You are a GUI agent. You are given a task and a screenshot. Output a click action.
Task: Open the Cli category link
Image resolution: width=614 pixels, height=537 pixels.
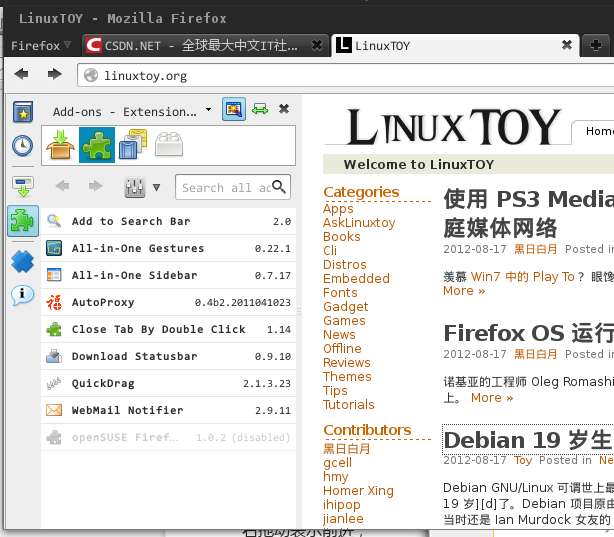(x=330, y=251)
